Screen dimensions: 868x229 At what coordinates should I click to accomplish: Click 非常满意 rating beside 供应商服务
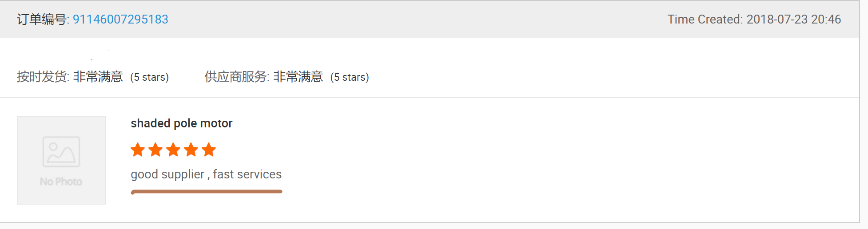(x=298, y=77)
